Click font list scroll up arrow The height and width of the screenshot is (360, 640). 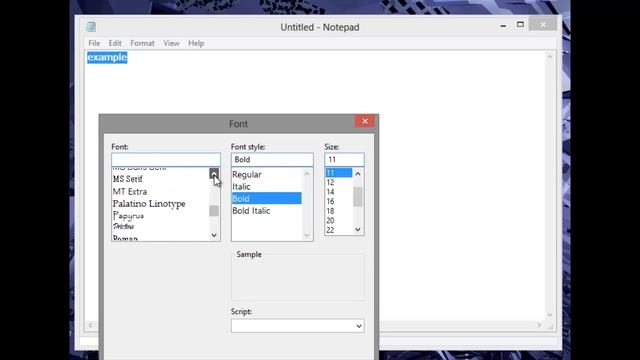tap(214, 173)
